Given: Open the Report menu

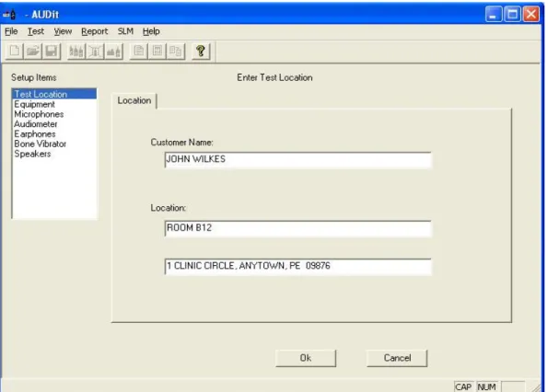Looking at the screenshot, I should click(94, 31).
